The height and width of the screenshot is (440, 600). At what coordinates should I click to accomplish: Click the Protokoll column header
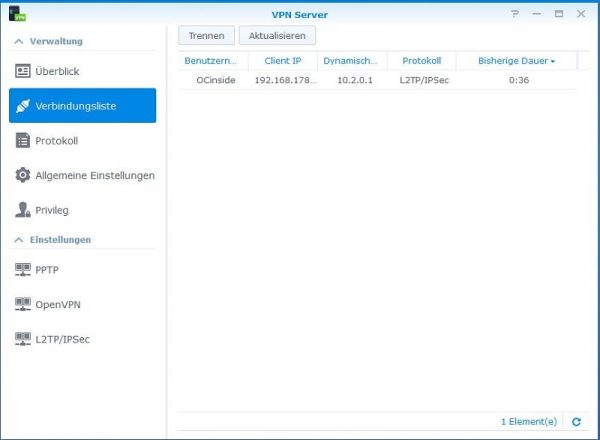point(421,61)
